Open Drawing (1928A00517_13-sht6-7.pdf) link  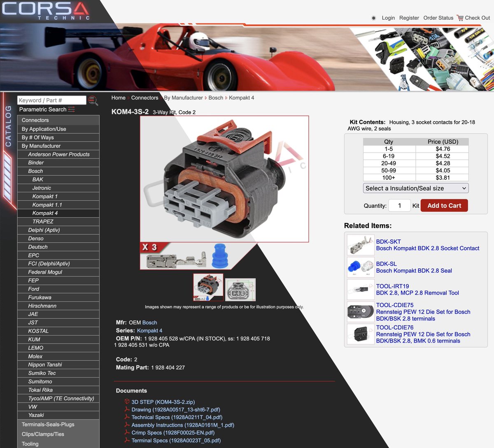point(176,409)
